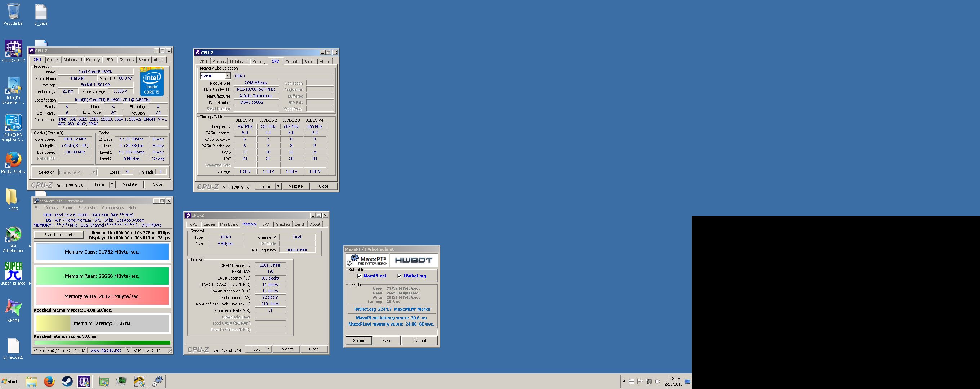The image size is (980, 389).
Task: Open the super_pi_mod desktop shortcut
Action: coord(13,273)
